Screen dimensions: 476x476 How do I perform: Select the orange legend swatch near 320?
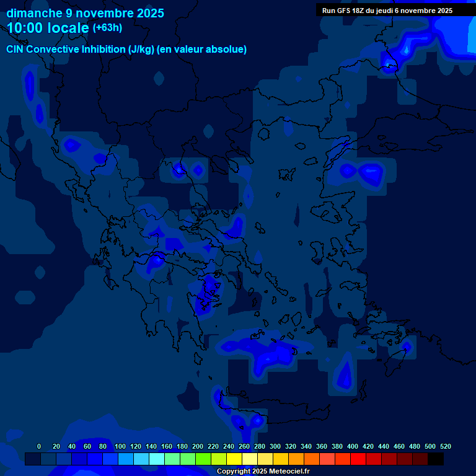(296, 459)
